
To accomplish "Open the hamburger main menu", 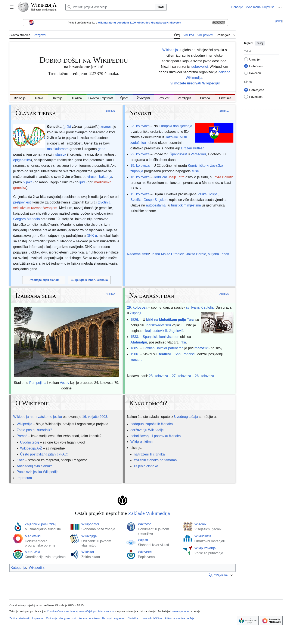I will pyautogui.click(x=12, y=7).
